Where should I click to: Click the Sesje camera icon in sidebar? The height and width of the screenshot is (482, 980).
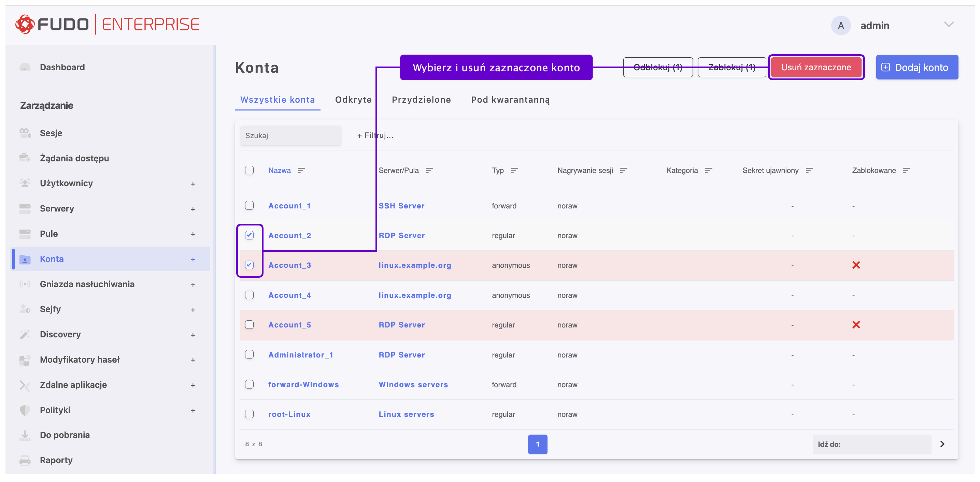pos(25,133)
